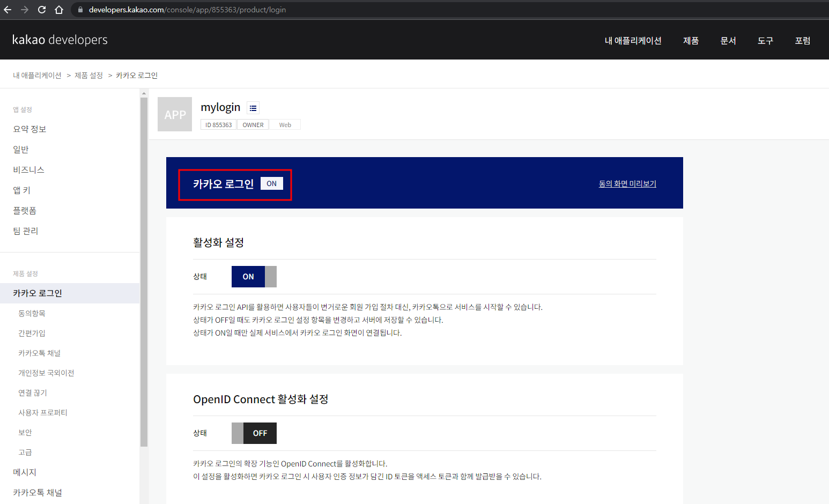Click the gray APP icon thumbnail
Viewport: 829px width, 504px height.
(x=175, y=114)
